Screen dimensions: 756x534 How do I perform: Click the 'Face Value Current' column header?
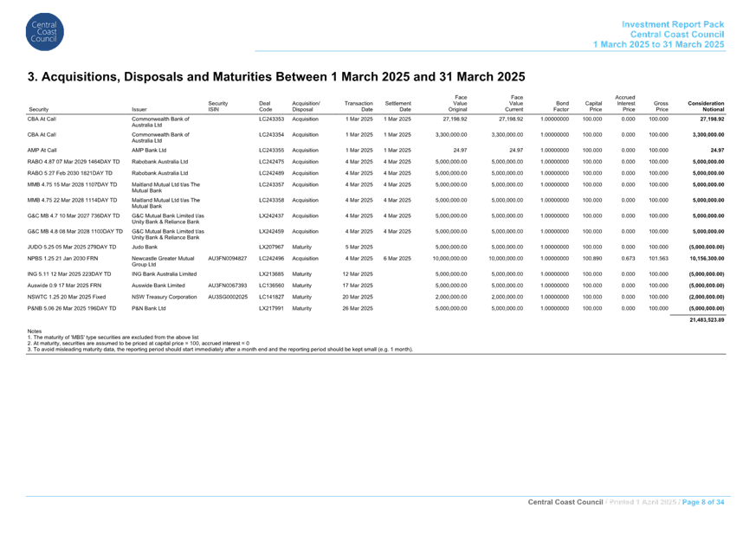click(514, 104)
